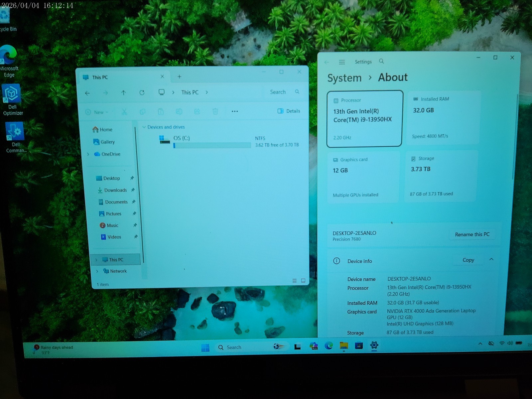Open the See more ellipsis menu in the Explorer toolbar
The height and width of the screenshot is (399, 532).
(x=235, y=111)
